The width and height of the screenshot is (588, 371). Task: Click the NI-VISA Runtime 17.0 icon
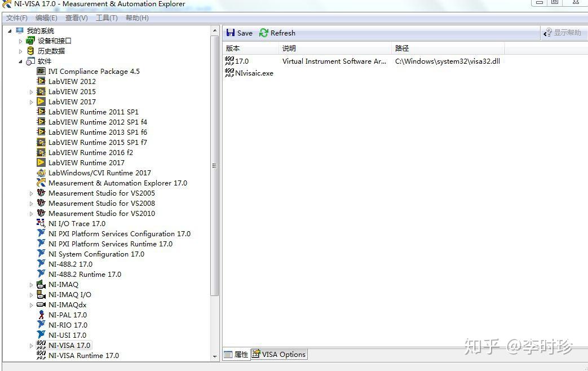pos(41,355)
